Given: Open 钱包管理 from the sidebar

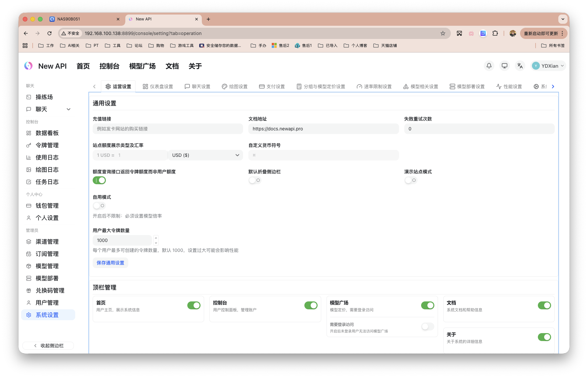Looking at the screenshot, I should (x=47, y=205).
